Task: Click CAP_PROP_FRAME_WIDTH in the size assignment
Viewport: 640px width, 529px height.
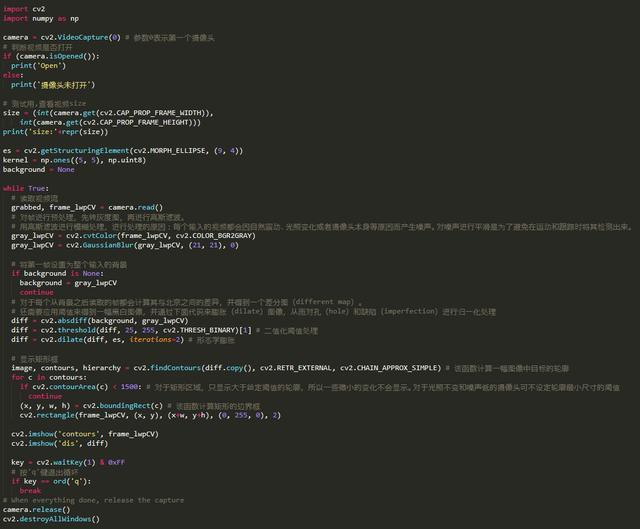Action: (x=159, y=113)
